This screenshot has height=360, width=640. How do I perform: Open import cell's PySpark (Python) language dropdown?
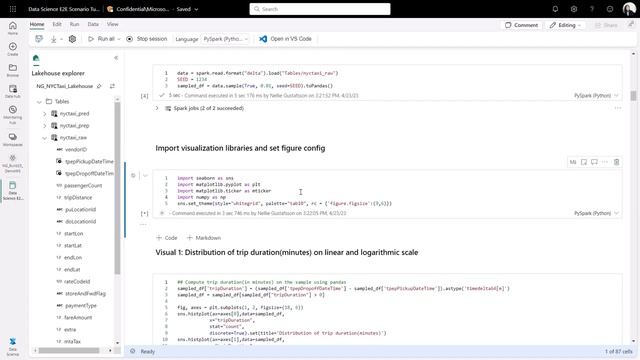[596, 213]
